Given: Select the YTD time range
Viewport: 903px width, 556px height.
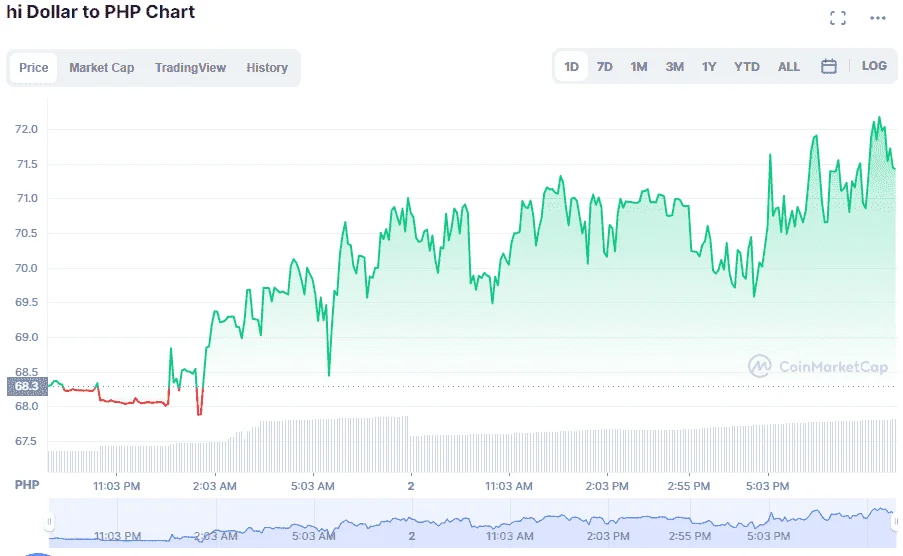Looking at the screenshot, I should click(746, 67).
